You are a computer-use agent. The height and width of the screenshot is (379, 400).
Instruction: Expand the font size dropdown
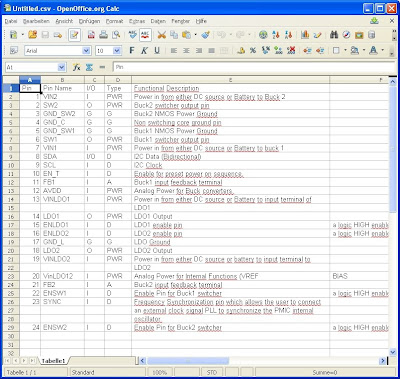pos(117,51)
